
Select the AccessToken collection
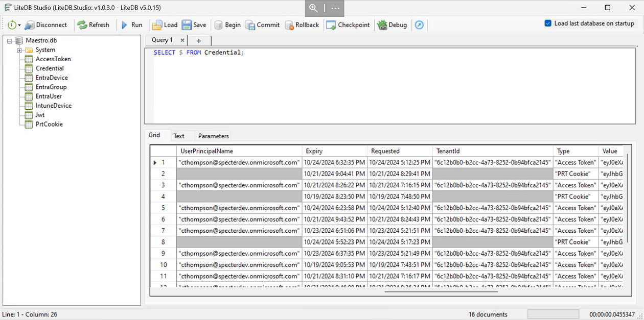click(53, 59)
